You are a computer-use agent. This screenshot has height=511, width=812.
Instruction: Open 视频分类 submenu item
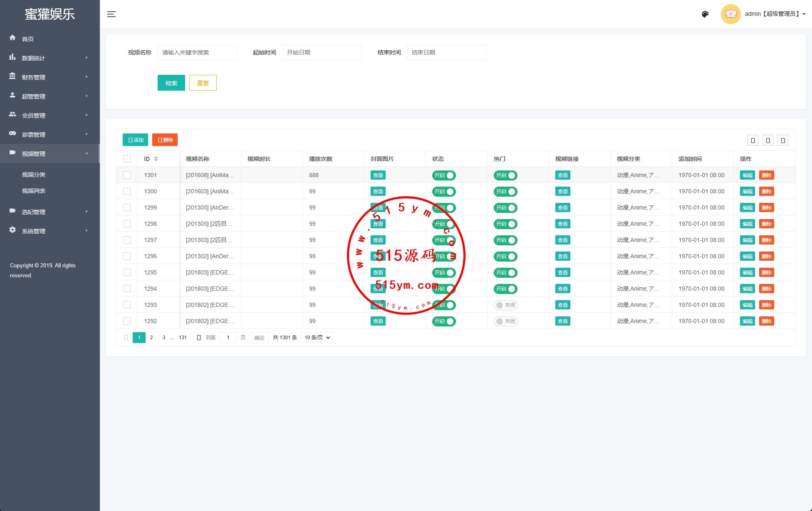point(34,175)
